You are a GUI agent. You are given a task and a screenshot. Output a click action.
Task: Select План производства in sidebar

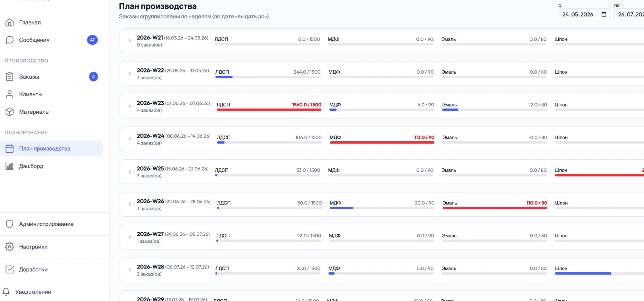[x=51, y=148]
